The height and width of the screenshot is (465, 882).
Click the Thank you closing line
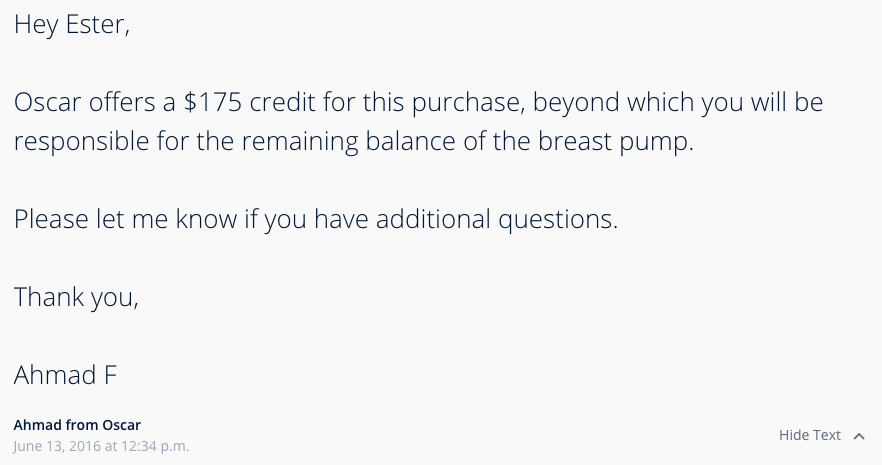[x=76, y=297]
